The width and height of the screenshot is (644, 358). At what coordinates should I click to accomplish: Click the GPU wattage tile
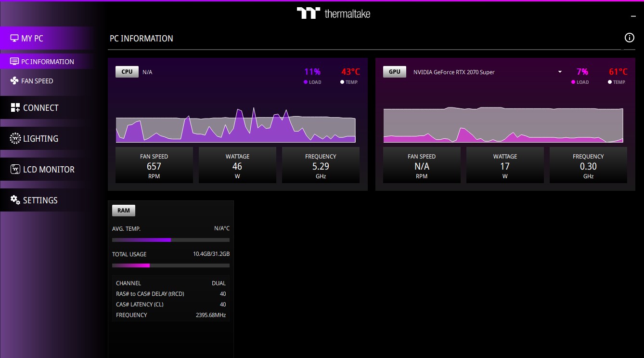pyautogui.click(x=505, y=166)
